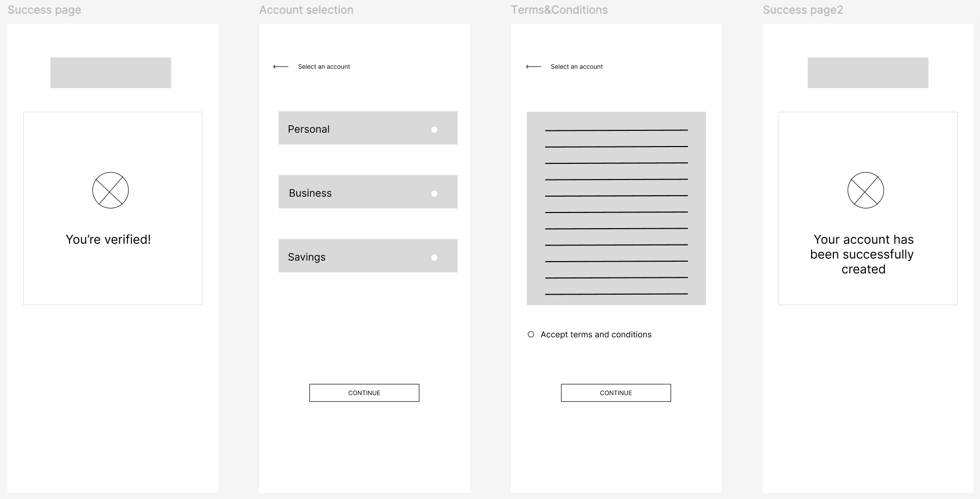Tick Accept terms and conditions checkbox
The width and height of the screenshot is (980, 499).
click(x=531, y=335)
